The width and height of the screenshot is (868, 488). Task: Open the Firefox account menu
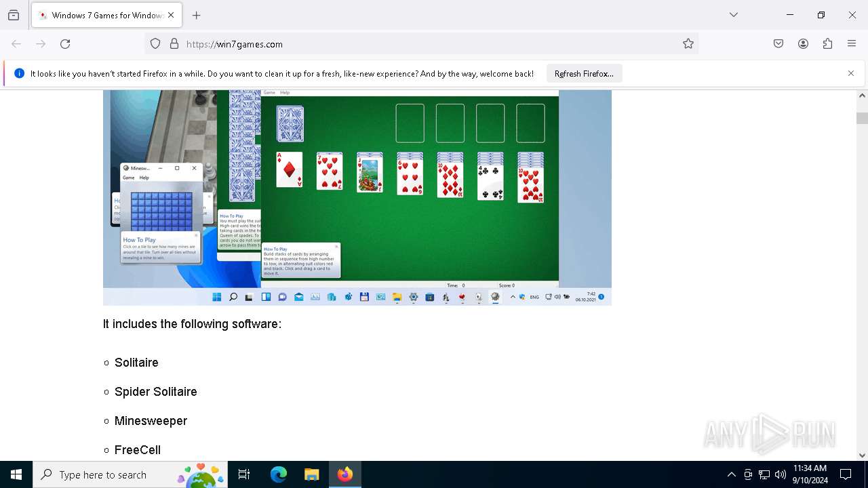pos(803,44)
